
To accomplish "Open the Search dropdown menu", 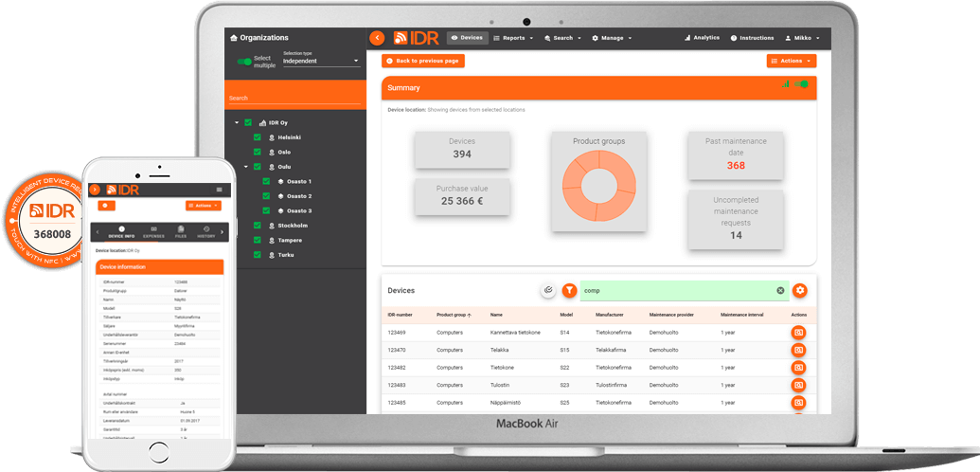I will pos(563,38).
